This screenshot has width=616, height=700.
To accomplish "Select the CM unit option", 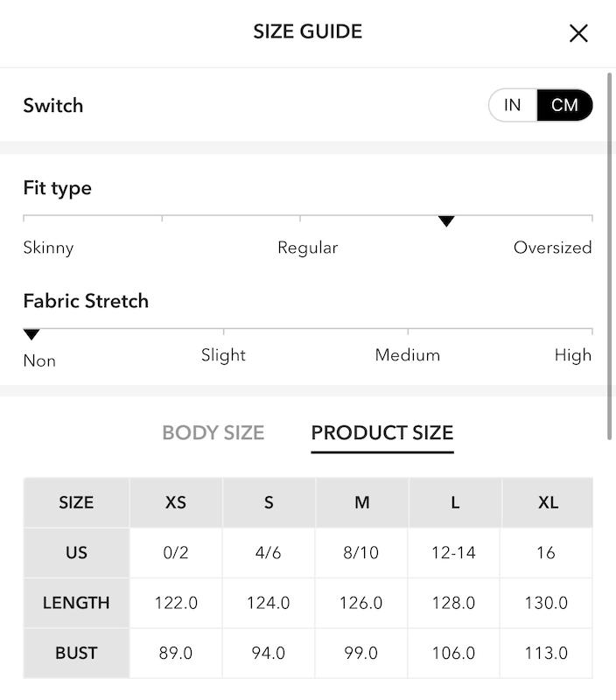I will coord(564,105).
